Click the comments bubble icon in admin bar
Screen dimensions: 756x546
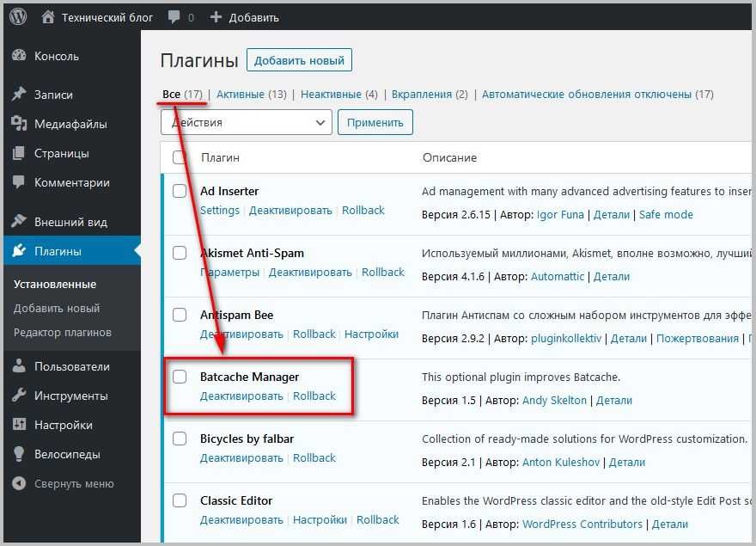click(174, 17)
